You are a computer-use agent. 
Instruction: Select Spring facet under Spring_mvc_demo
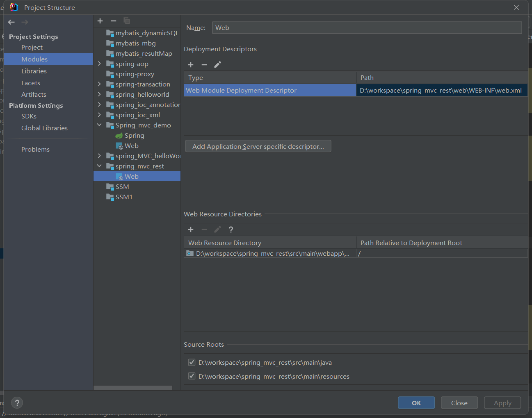[130, 136]
